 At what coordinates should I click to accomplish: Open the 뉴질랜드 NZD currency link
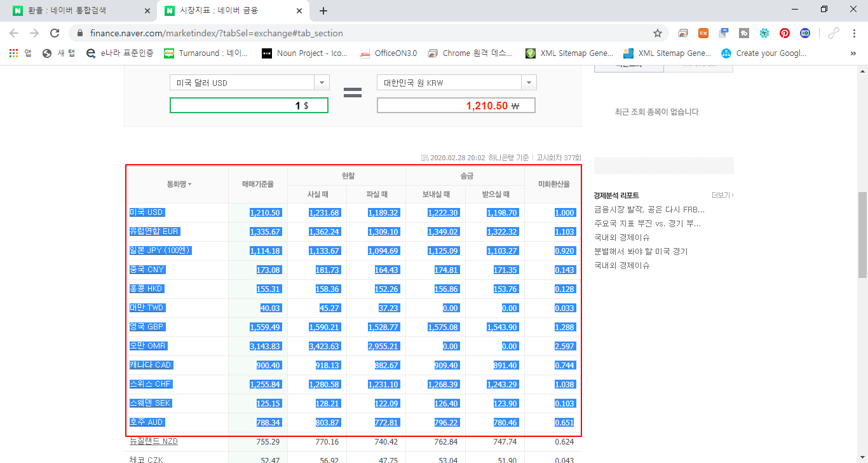point(154,441)
